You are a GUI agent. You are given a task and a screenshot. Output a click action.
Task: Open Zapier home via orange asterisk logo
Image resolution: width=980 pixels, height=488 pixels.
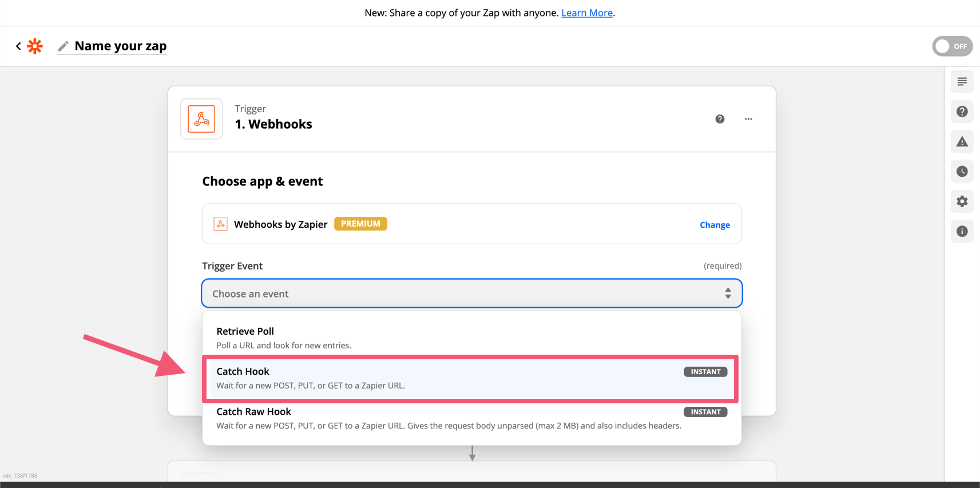coord(35,46)
